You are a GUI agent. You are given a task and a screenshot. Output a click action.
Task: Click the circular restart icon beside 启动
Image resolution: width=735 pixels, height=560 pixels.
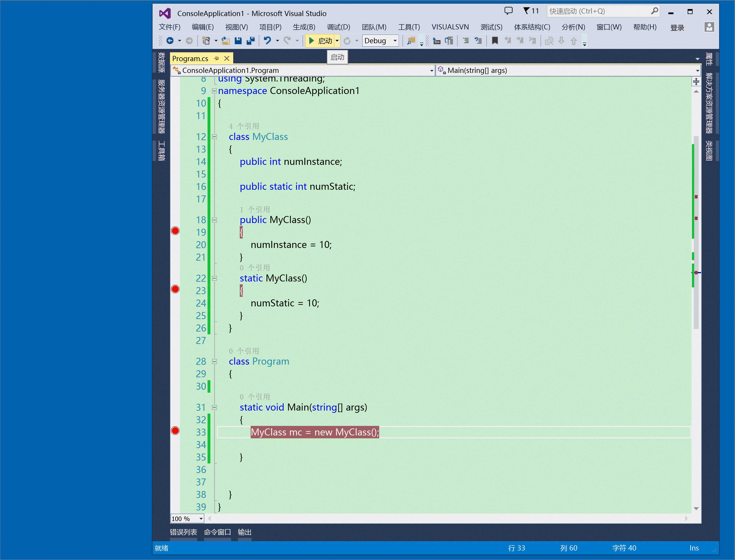click(x=347, y=41)
